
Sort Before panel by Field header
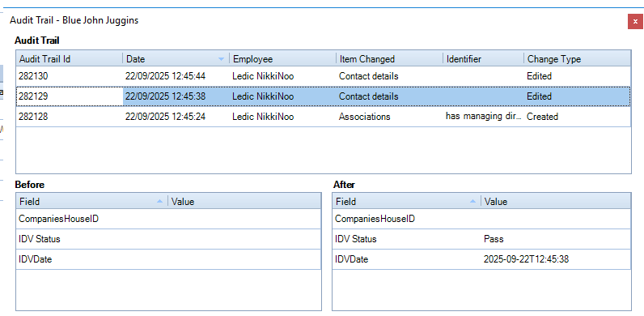click(x=92, y=201)
